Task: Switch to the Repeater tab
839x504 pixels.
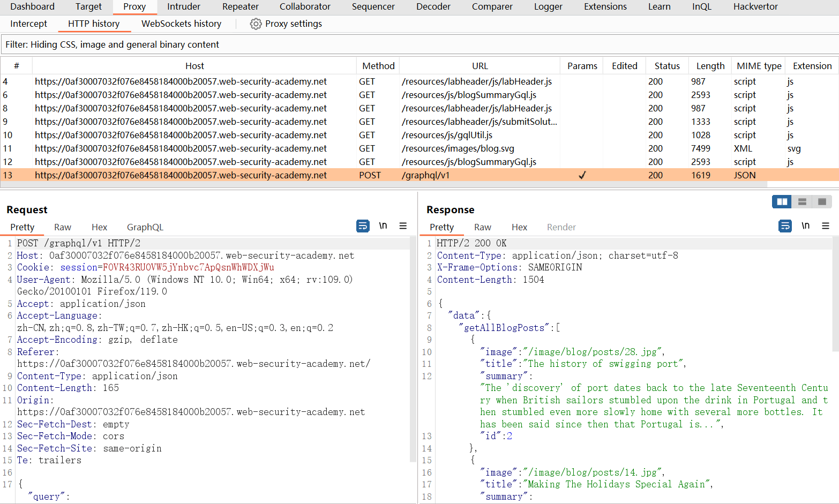Action: pos(240,6)
